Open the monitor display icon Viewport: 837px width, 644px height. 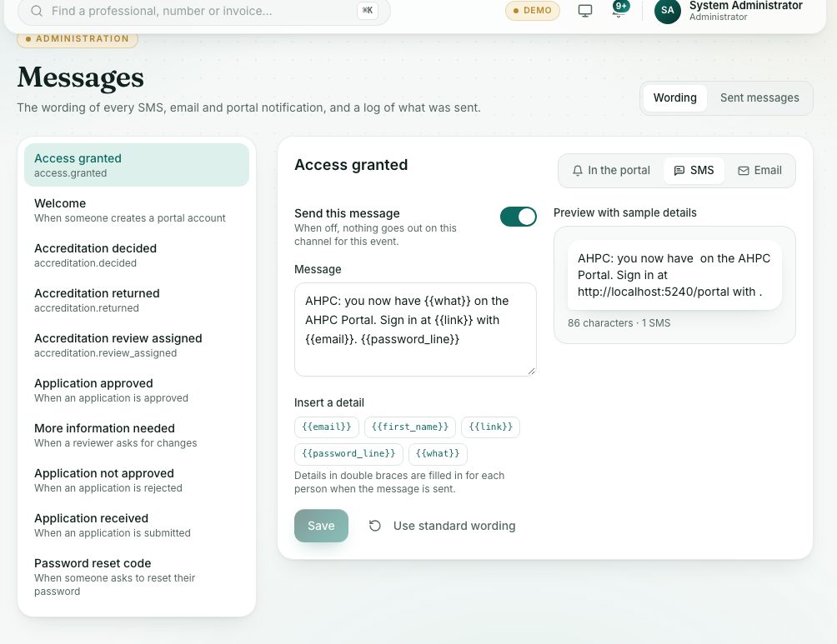[x=585, y=11]
